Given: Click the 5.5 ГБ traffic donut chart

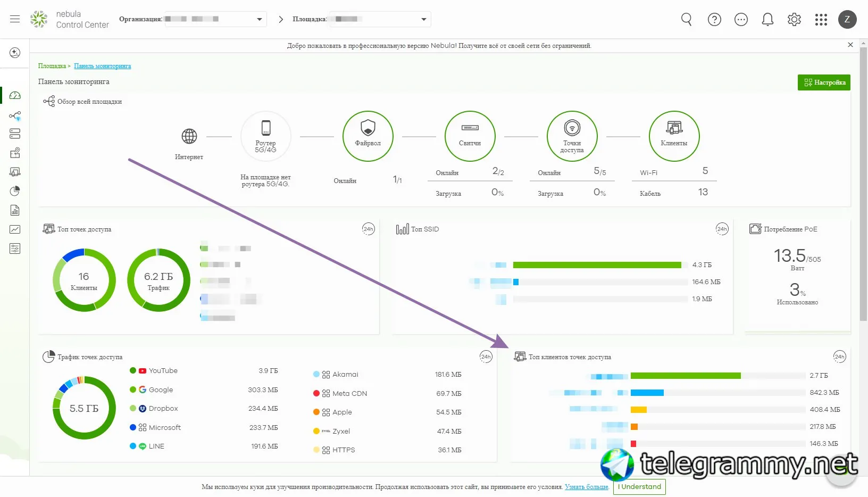Looking at the screenshot, I should (x=84, y=408).
